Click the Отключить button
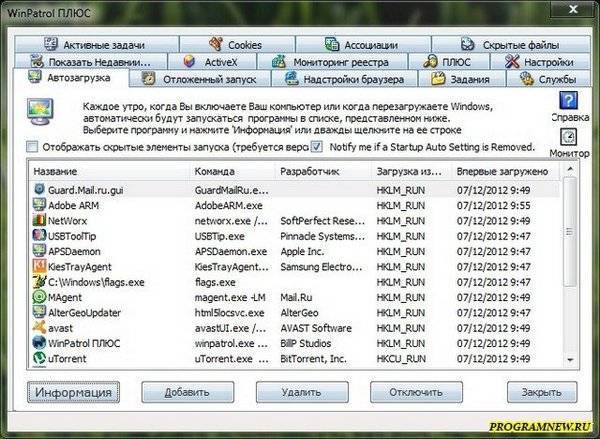This screenshot has height=439, width=600. click(x=416, y=392)
